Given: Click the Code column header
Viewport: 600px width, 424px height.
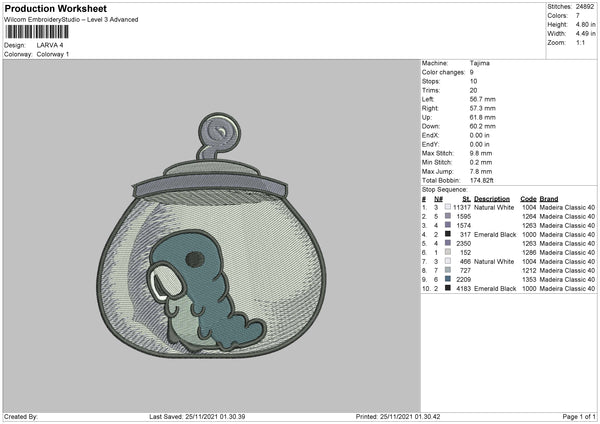Looking at the screenshot, I should point(528,199).
